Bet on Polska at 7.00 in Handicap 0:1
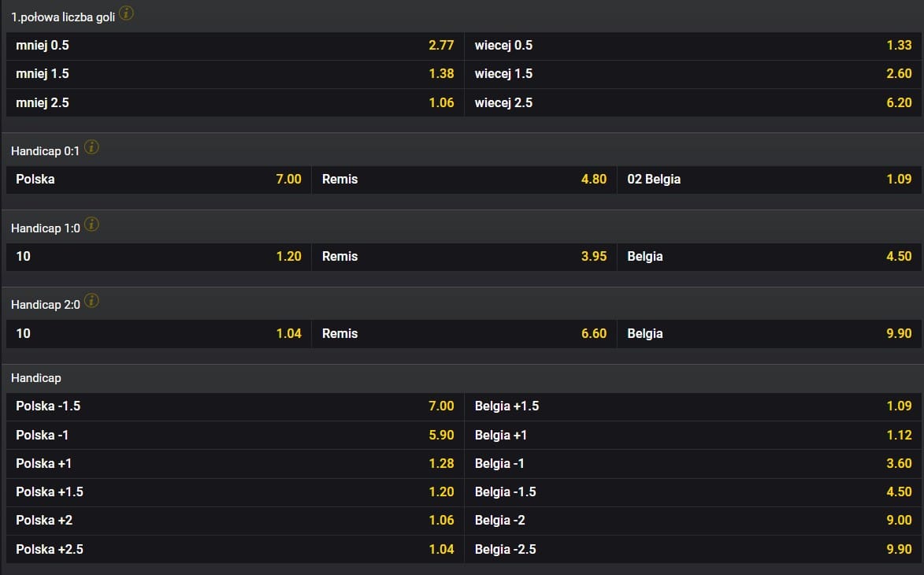 click(158, 180)
